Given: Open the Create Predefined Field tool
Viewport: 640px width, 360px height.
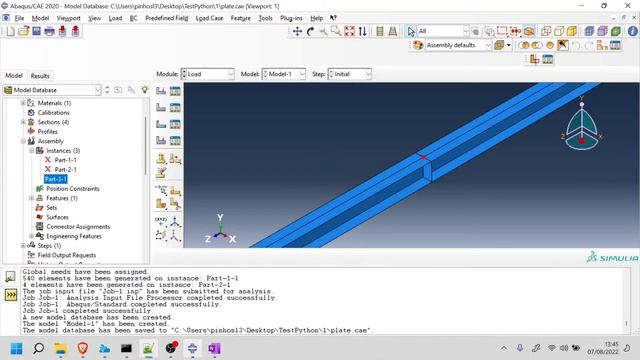Looking at the screenshot, I should 161,124.
